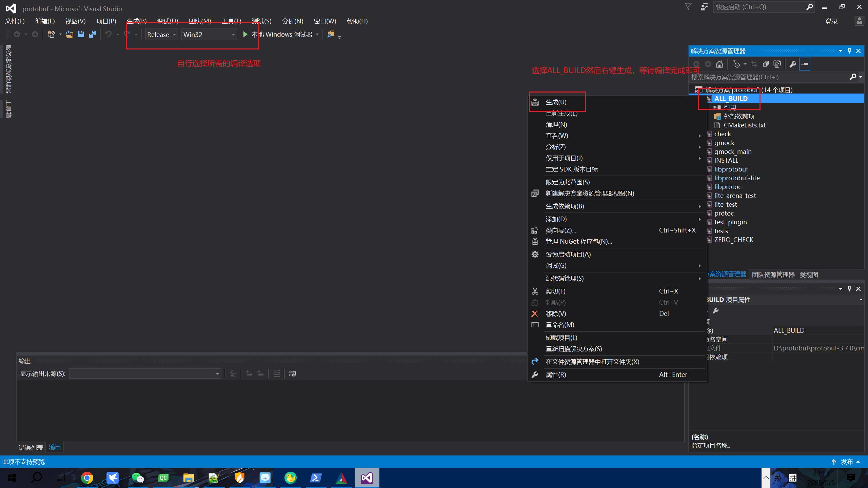868x488 pixels.
Task: Open the New Project dropdown arrow
Action: pyautogui.click(x=60, y=34)
